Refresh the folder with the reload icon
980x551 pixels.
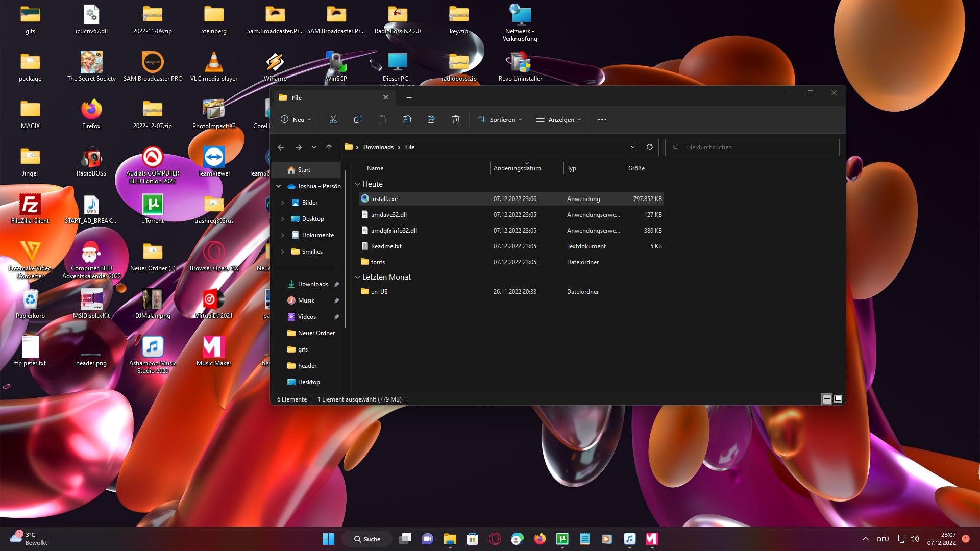pos(650,147)
